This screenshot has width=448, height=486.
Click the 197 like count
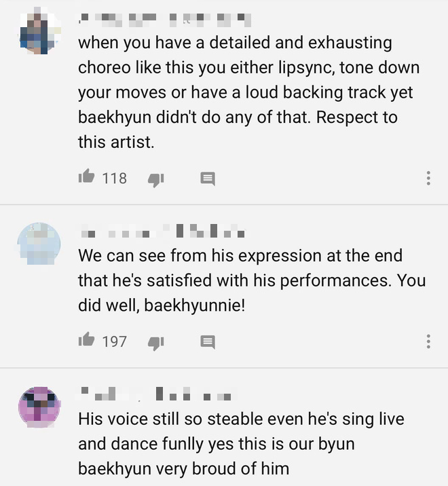(115, 341)
